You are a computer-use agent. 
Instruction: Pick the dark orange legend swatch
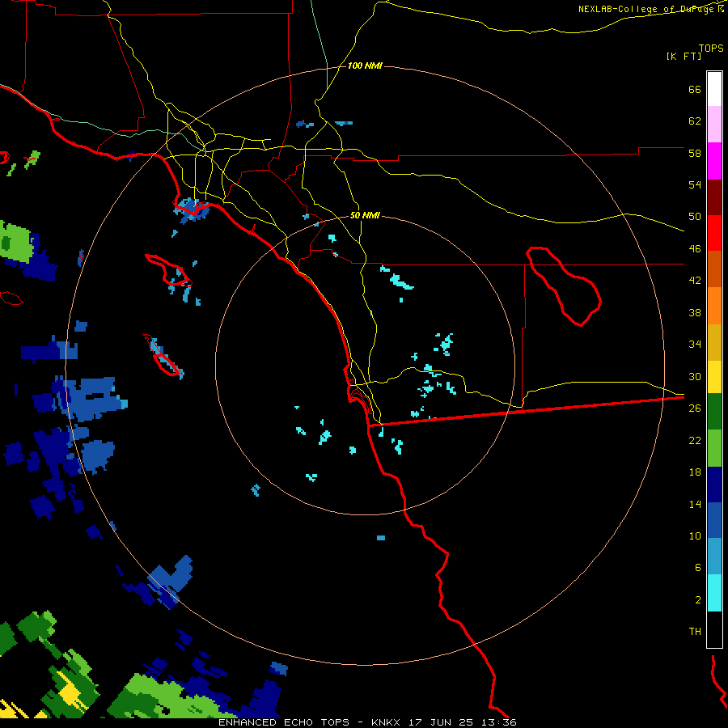pos(714,269)
